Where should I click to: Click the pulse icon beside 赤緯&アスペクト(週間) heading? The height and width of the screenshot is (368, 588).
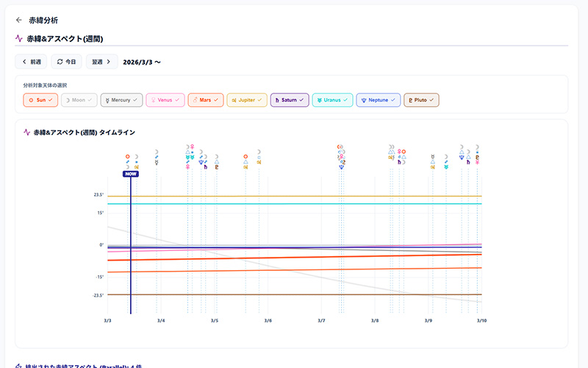(19, 38)
